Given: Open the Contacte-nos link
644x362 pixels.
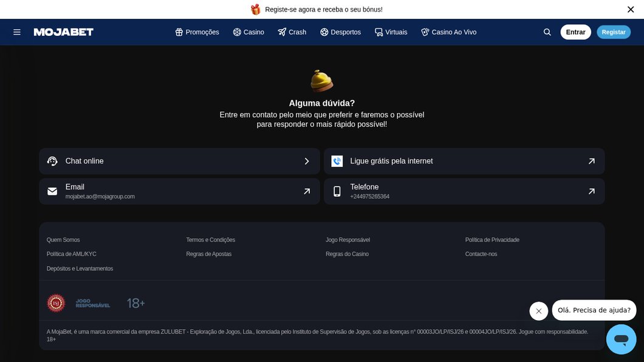Looking at the screenshot, I should (x=481, y=254).
